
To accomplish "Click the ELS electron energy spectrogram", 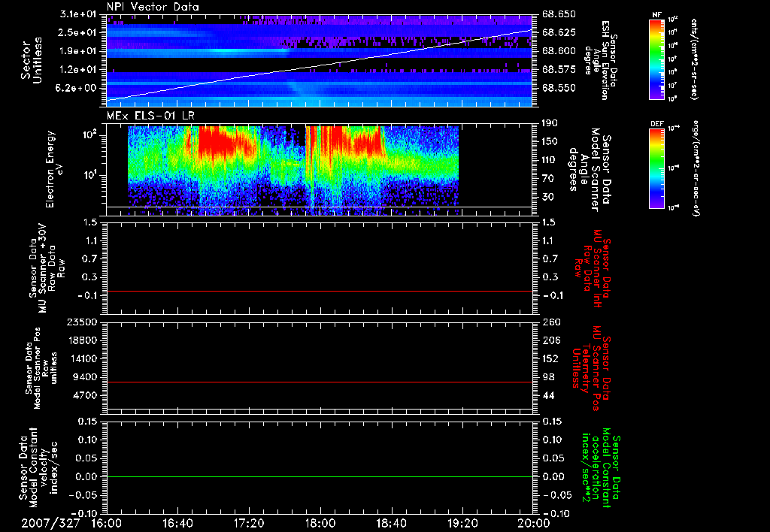I will [293, 171].
